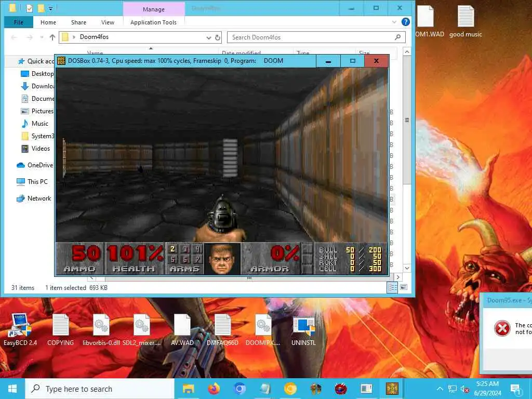Click the Explorer vertical scrollbar thumb
This screenshot has width=532, height=399.
click(x=407, y=121)
